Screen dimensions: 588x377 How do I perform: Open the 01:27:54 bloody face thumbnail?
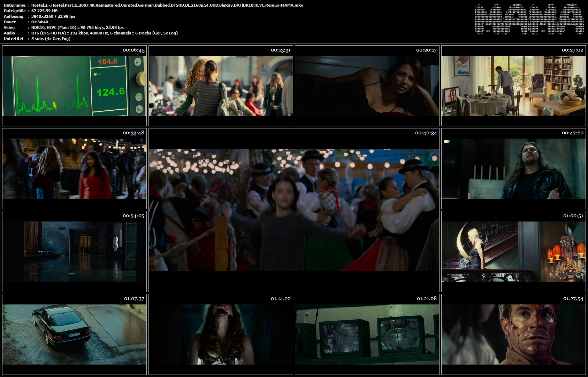[513, 334]
